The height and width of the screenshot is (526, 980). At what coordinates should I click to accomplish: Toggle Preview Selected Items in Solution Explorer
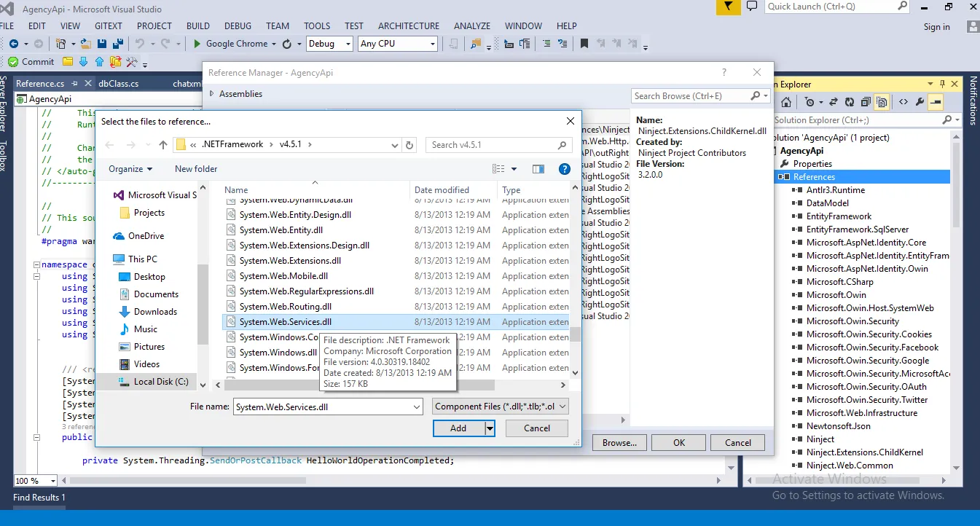coord(936,102)
